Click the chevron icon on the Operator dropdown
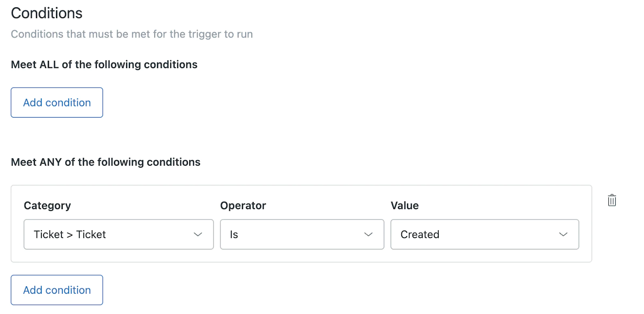Screen dimensions: 644x314 click(x=369, y=234)
